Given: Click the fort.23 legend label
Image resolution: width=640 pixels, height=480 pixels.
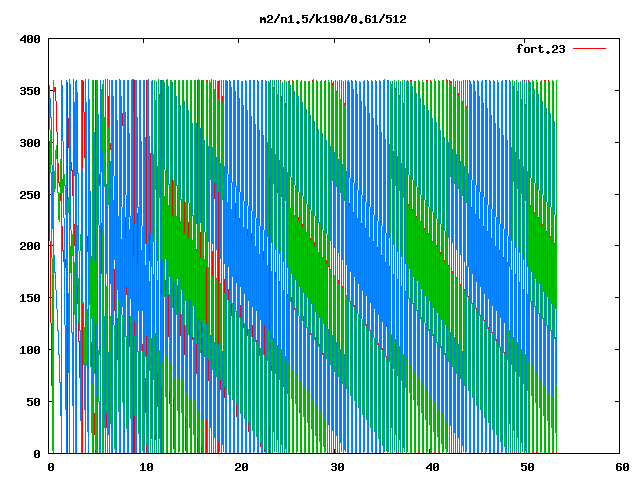Looking at the screenshot, I should coord(541,49).
